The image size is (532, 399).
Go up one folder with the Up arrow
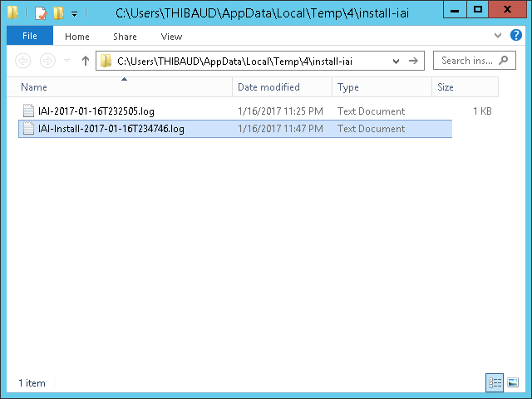pyautogui.click(x=85, y=61)
